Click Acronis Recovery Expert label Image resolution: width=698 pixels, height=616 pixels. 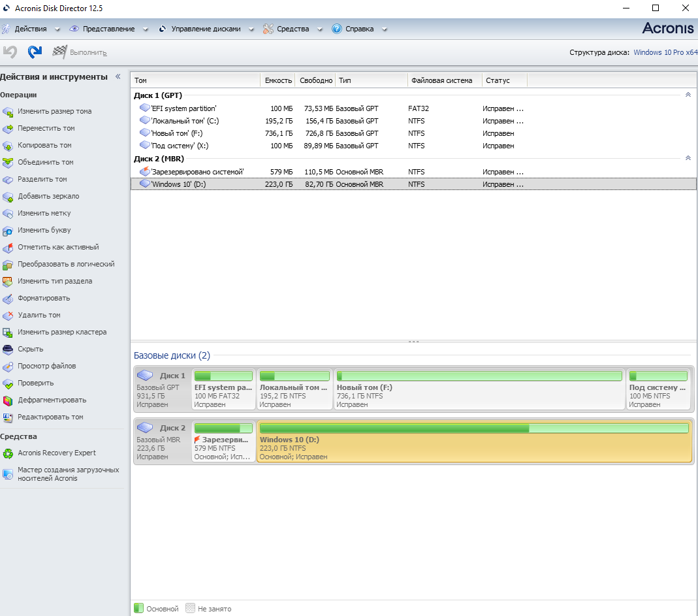click(57, 453)
